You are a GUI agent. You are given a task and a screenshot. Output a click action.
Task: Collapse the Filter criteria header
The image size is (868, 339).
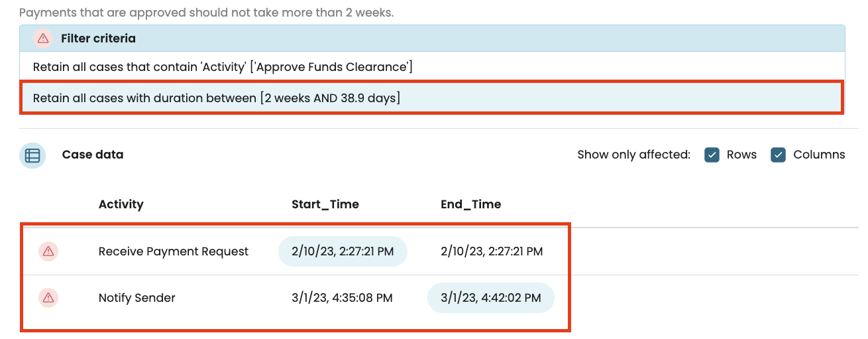(432, 38)
